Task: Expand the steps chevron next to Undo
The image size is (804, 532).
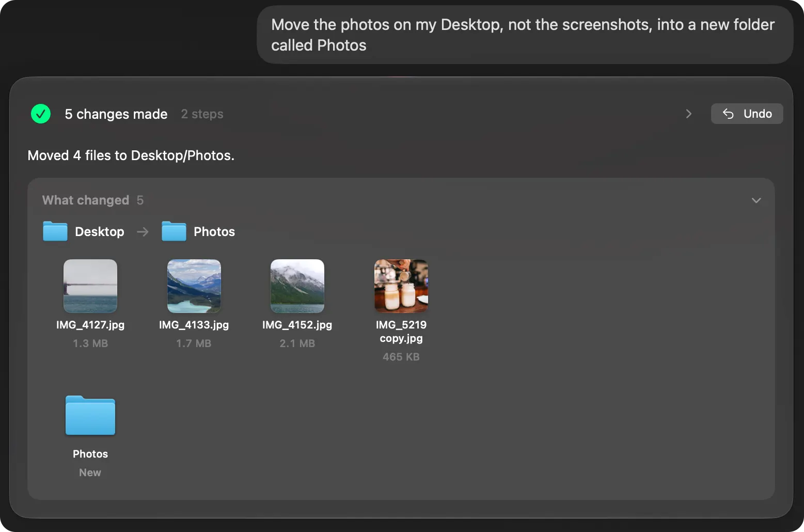Action: (x=688, y=114)
